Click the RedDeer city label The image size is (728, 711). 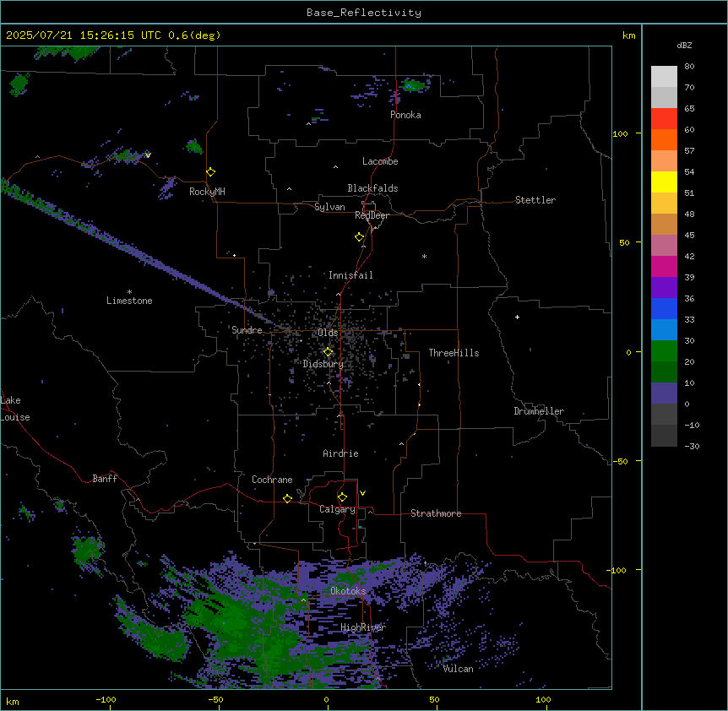[372, 215]
